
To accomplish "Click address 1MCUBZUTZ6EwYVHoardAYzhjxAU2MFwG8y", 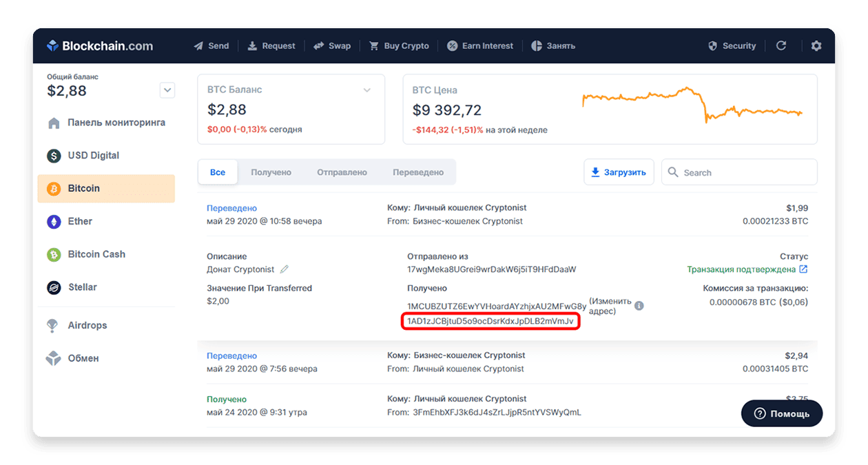I will pyautogui.click(x=497, y=306).
